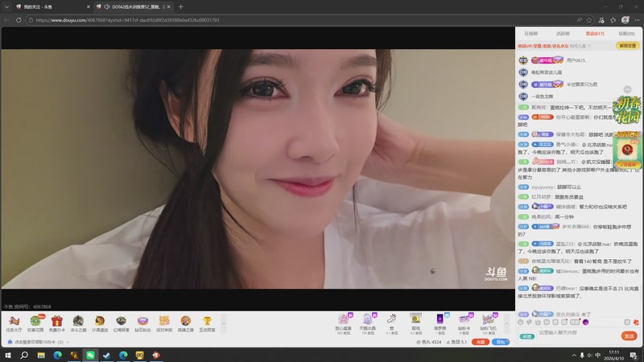
Task: Open the 决斗之巅 activity icon
Action: pyautogui.click(x=78, y=323)
